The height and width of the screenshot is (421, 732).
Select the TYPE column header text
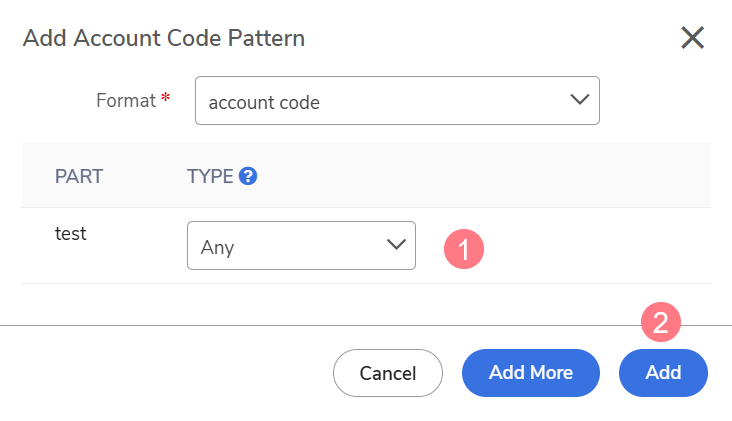point(210,176)
